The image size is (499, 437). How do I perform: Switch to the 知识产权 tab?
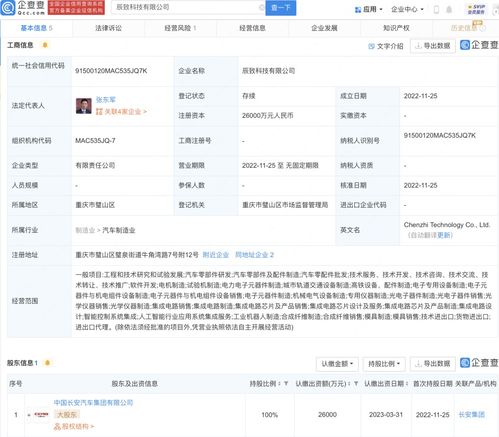[x=396, y=28]
